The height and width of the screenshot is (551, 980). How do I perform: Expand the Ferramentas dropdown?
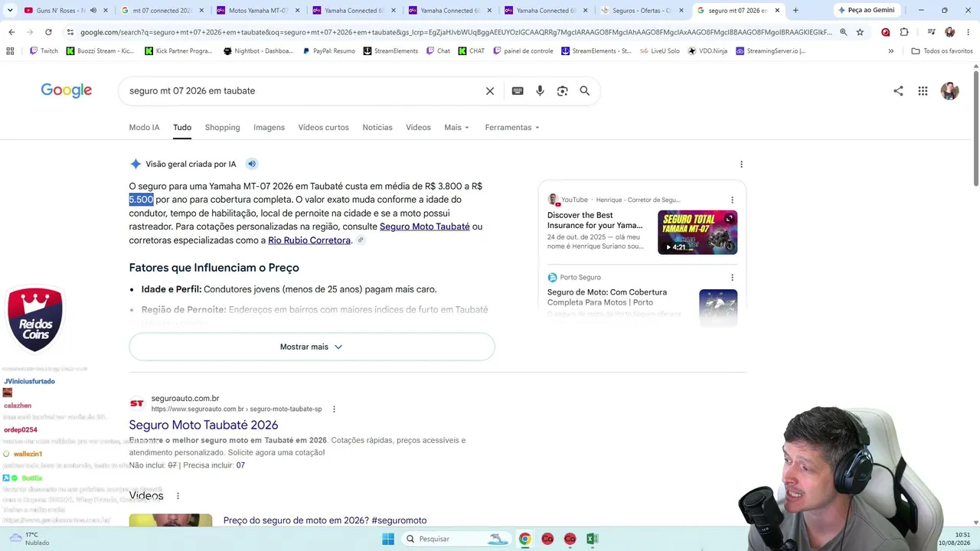[x=511, y=128]
